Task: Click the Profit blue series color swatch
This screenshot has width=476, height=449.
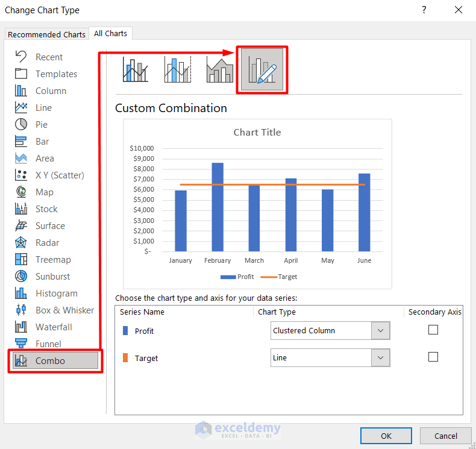Action: coord(125,331)
